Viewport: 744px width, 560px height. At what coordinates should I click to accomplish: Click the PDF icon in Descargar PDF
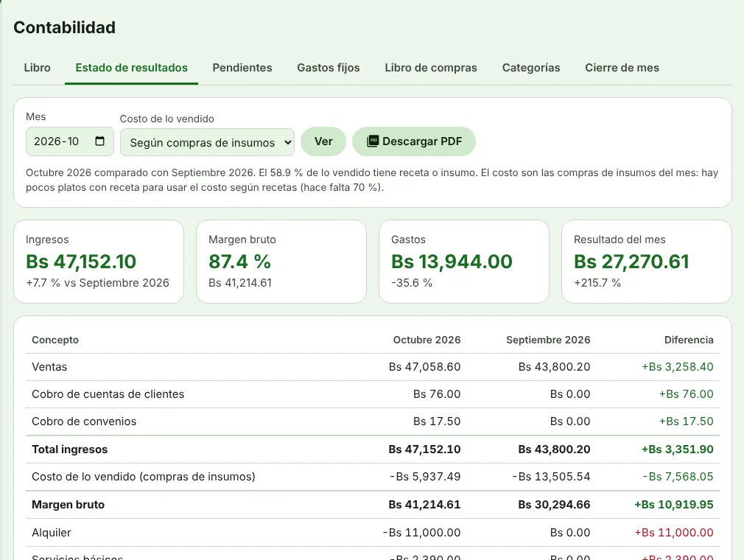pos(373,141)
